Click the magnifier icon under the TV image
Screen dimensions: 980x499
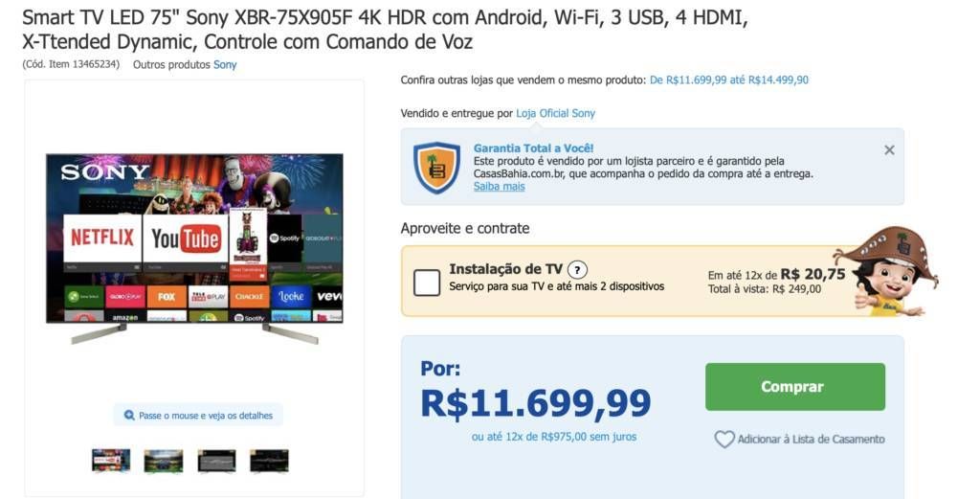click(129, 416)
